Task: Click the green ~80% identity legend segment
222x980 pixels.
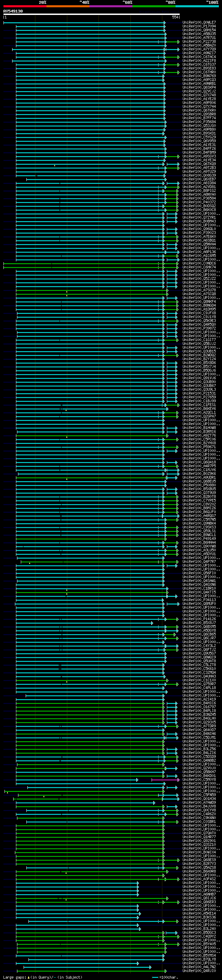Action: pos(154,6)
